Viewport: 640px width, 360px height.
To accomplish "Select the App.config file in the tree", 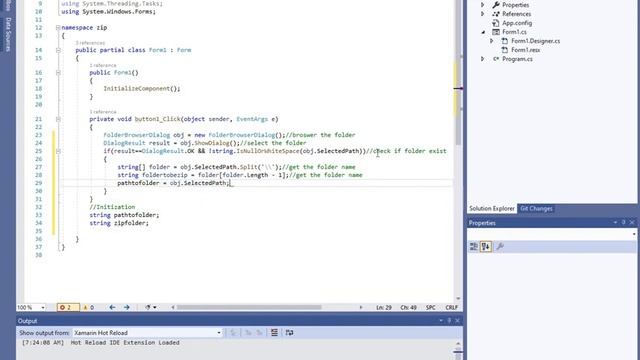I will click(x=517, y=23).
